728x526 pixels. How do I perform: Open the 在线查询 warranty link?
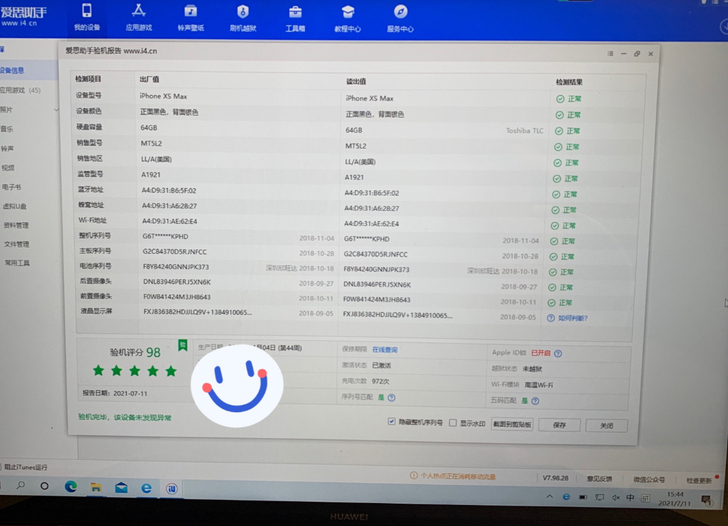point(384,350)
